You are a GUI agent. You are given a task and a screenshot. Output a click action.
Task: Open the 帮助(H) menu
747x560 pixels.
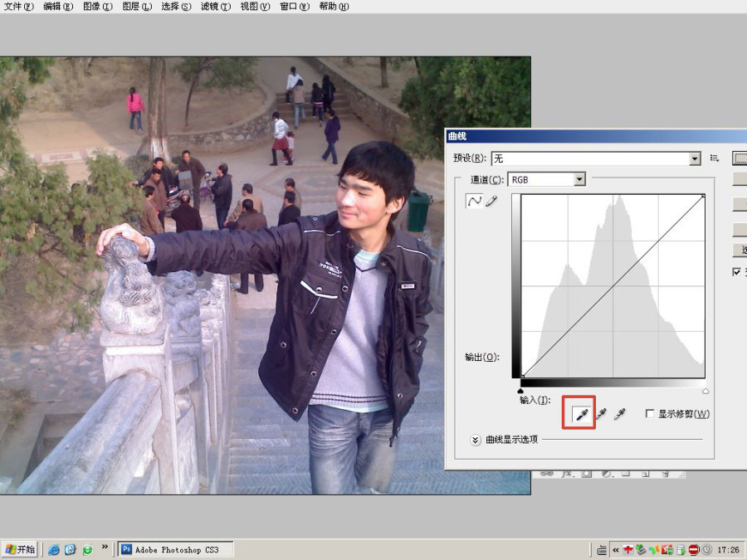(x=334, y=6)
